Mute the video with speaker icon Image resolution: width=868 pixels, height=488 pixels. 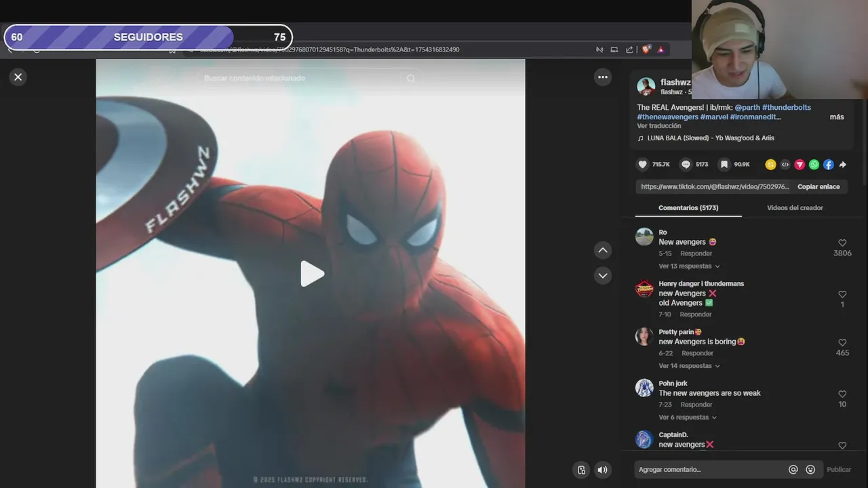(602, 470)
